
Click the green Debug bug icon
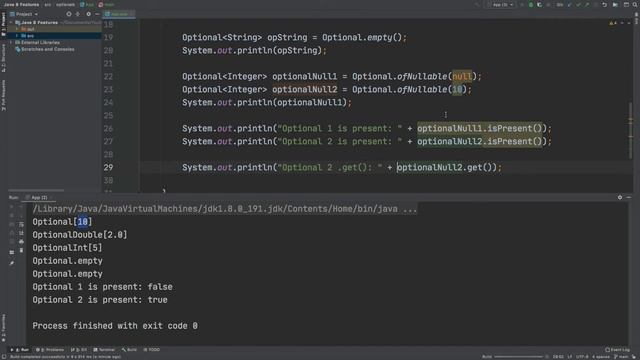(531, 4)
